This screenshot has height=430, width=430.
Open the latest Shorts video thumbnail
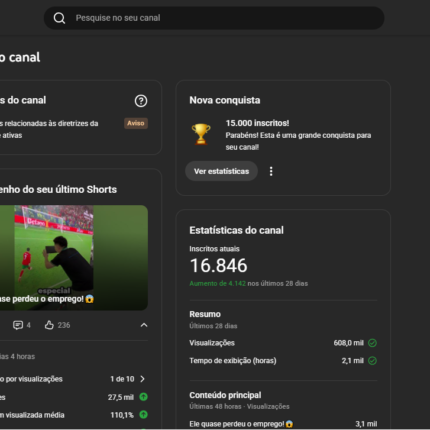(x=74, y=258)
